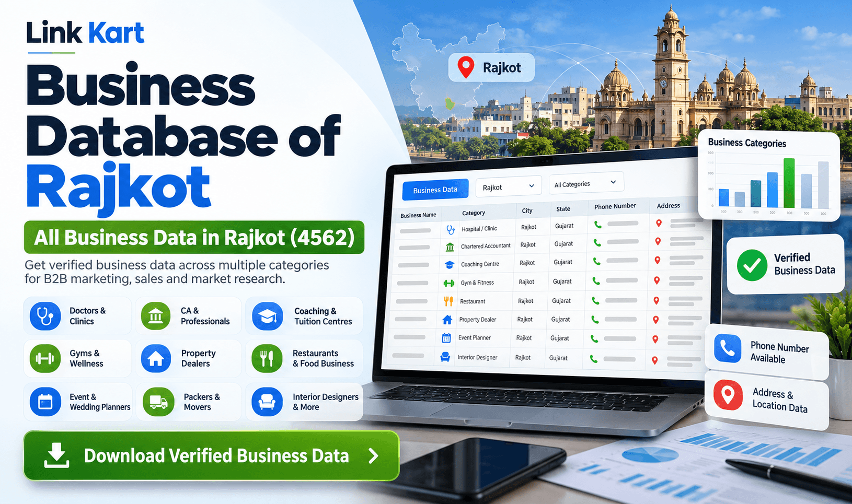This screenshot has height=504, width=852.
Task: Click the tall green bar in Business Categories chart
Action: pyautogui.click(x=789, y=183)
